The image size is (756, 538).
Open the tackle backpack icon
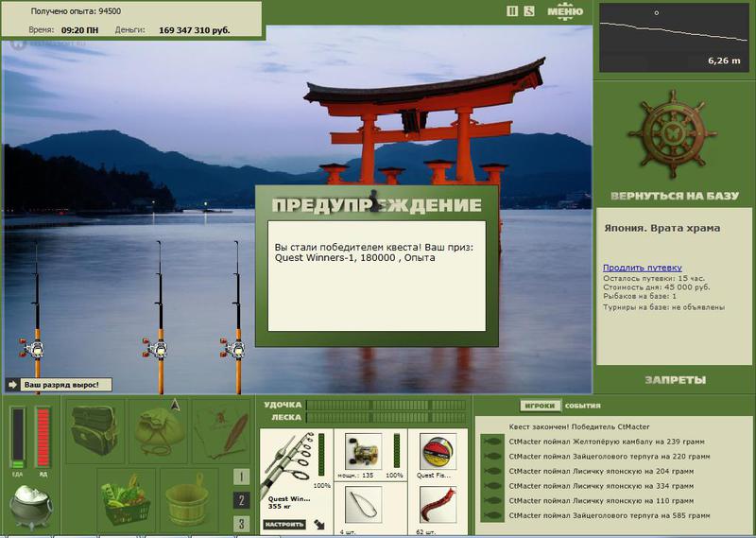[94, 430]
